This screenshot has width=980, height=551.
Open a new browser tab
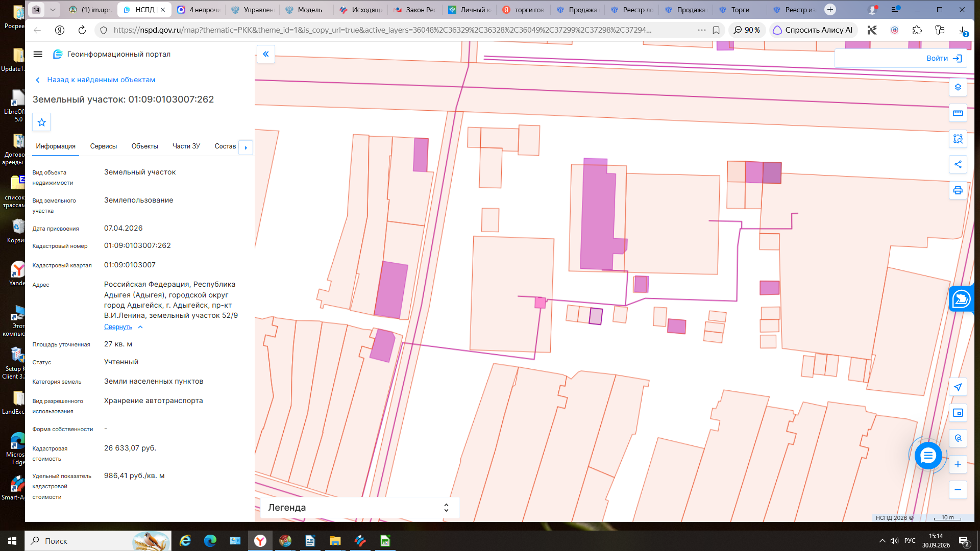click(830, 10)
